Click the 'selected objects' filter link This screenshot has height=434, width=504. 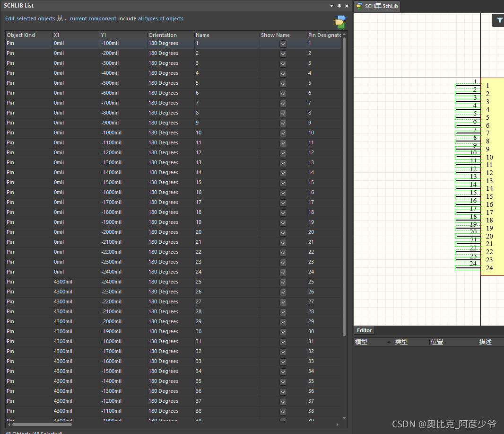35,19
